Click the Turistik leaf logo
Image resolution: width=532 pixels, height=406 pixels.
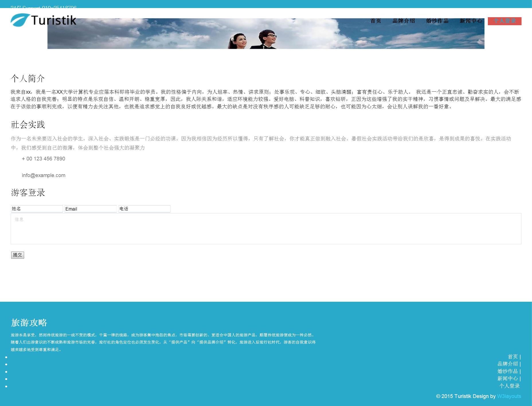(43, 20)
